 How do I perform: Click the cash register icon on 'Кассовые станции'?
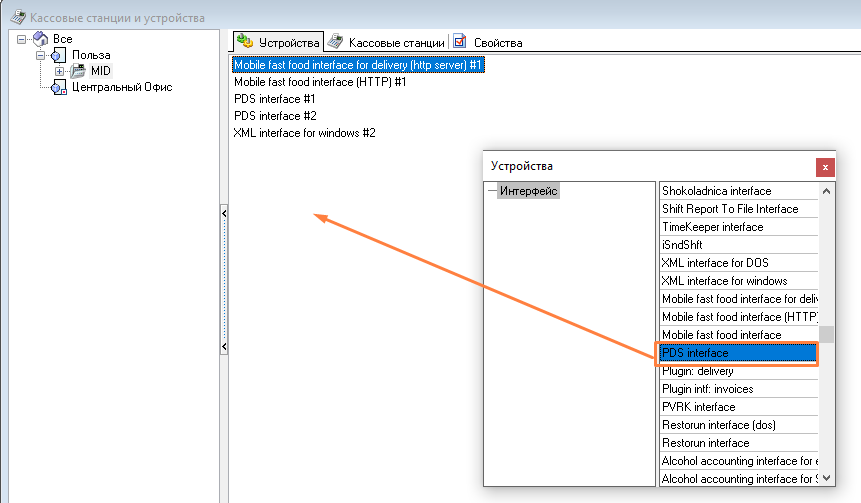tap(336, 42)
